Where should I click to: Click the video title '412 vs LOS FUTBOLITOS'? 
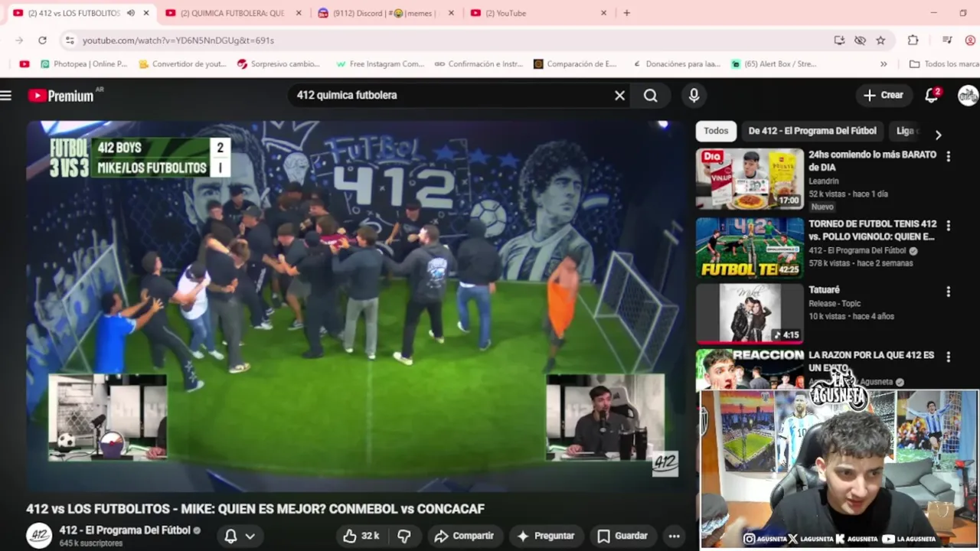pos(255,509)
